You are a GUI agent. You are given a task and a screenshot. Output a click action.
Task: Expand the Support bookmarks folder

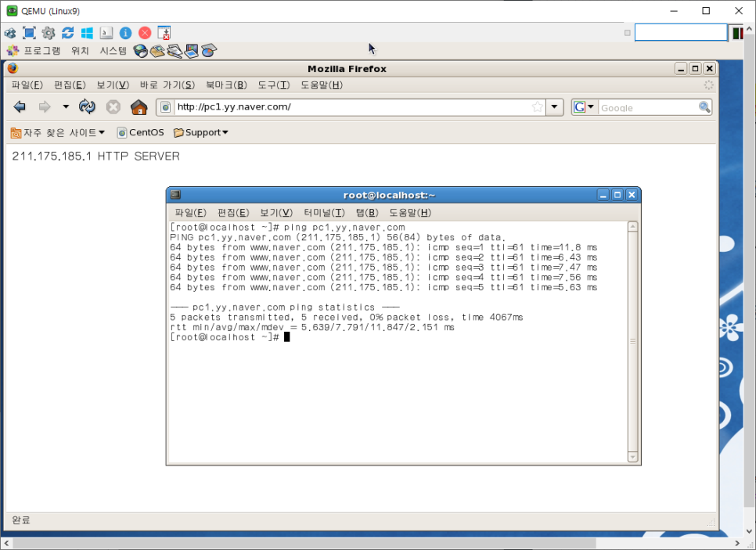(x=201, y=132)
